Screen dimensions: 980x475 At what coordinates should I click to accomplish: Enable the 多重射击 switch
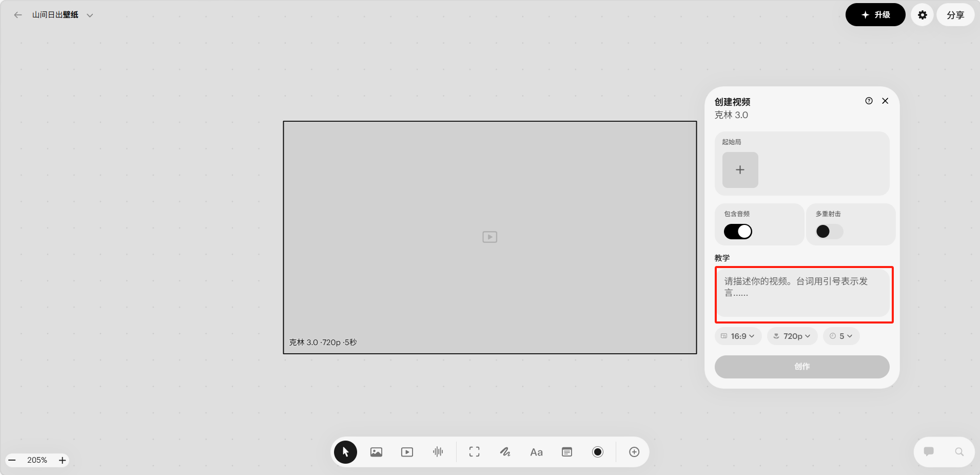point(829,232)
